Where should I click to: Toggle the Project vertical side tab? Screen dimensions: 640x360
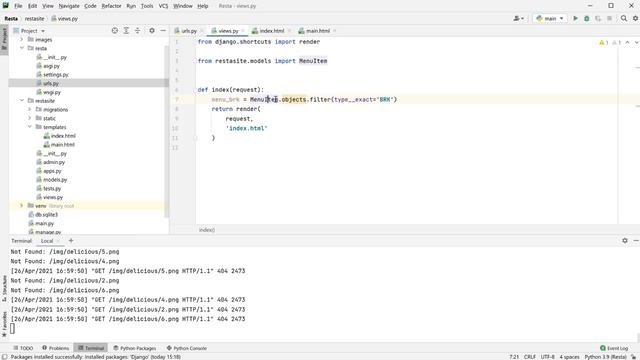[x=4, y=39]
